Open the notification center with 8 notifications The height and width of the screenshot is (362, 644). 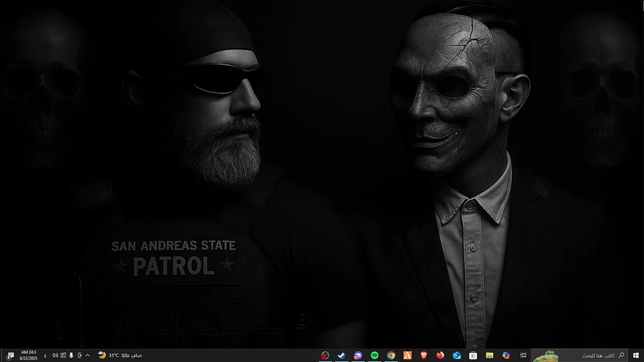10,355
